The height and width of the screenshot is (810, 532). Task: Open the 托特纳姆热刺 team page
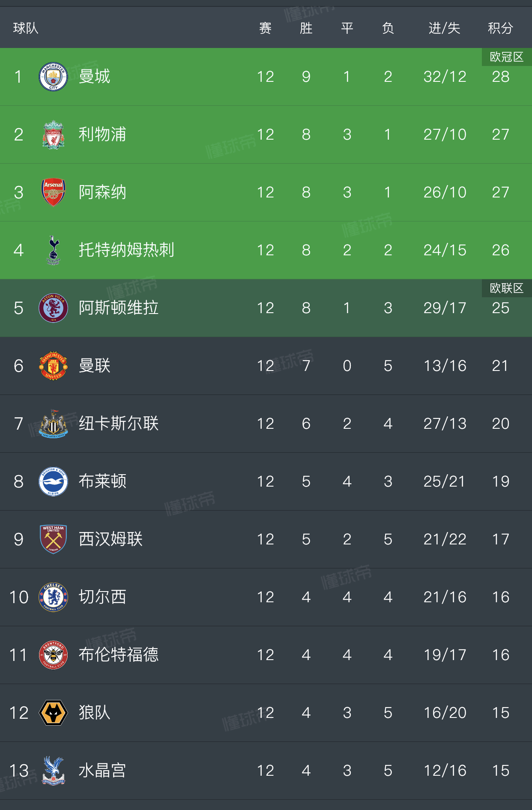126,250
